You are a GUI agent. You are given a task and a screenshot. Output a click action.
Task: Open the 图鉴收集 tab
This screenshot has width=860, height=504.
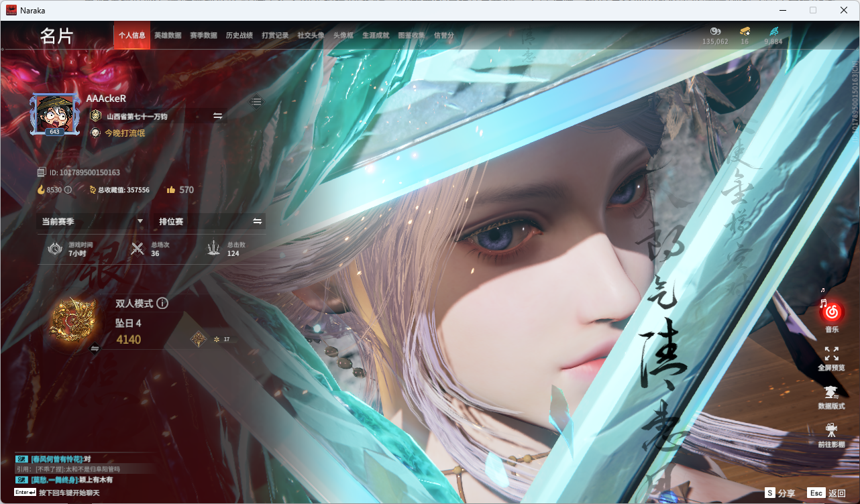411,36
